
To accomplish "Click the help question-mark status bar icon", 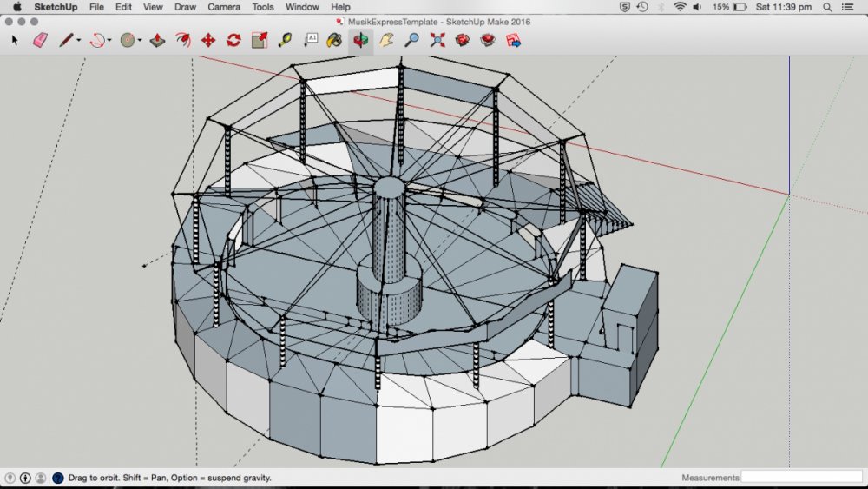I will pos(57,478).
